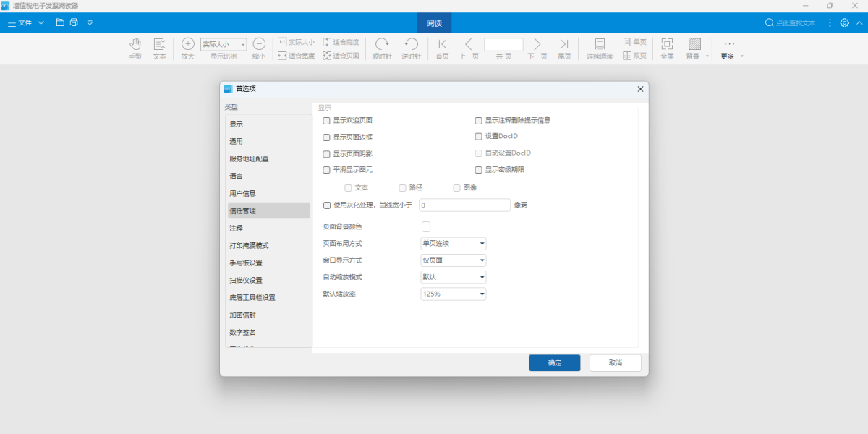Click the gray-line width pixel input field
Screen dimensions: 868x434
(465, 205)
